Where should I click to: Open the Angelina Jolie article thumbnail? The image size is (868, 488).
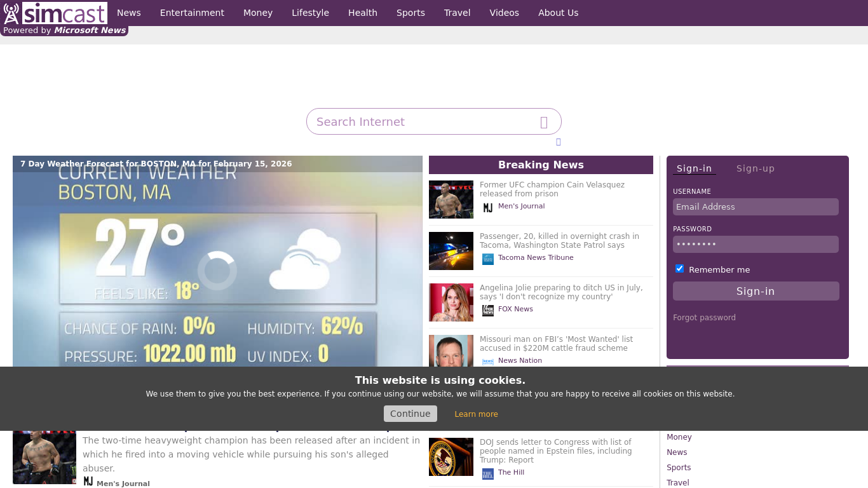tap(451, 302)
